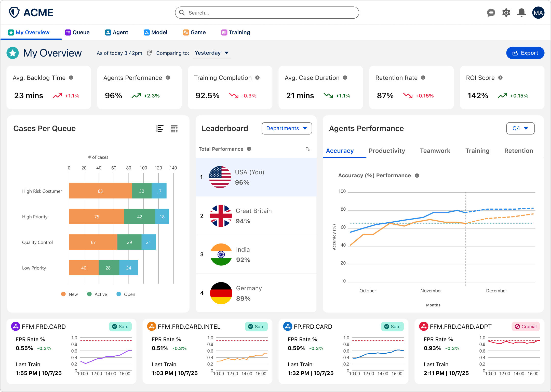Viewport: 551px width, 392px height.
Task: Click the orange FFM.FRD.CARD.INTEL model icon
Action: (x=152, y=327)
